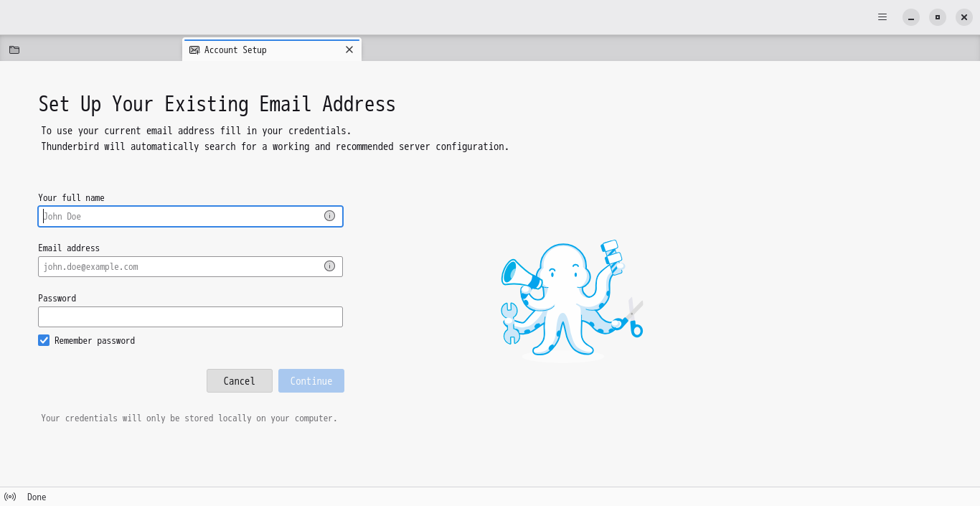Uncheck the Remember password checkbox
This screenshot has height=506, width=980.
tap(44, 339)
